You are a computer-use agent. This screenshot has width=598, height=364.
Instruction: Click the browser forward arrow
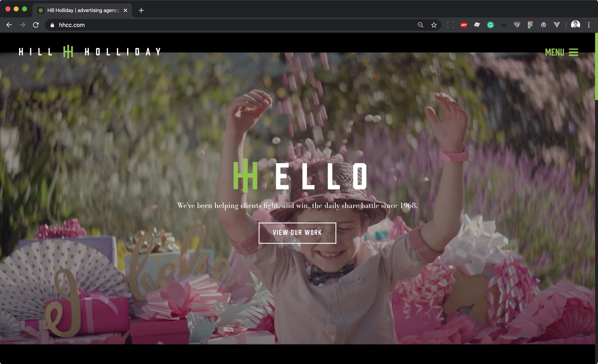(x=22, y=25)
